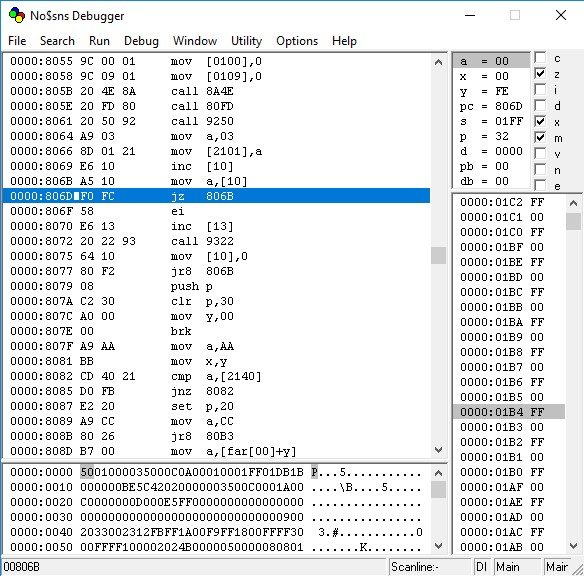Open the Options menu
Image resolution: width=584 pixels, height=576 pixels.
click(x=297, y=41)
